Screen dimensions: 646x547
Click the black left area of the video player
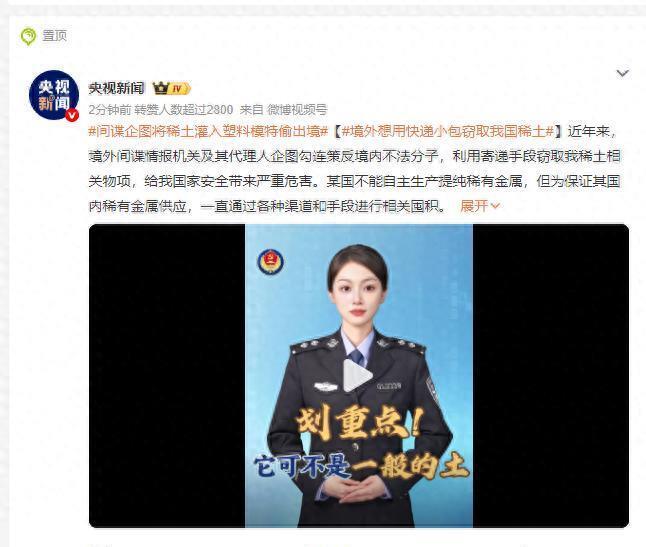point(167,376)
